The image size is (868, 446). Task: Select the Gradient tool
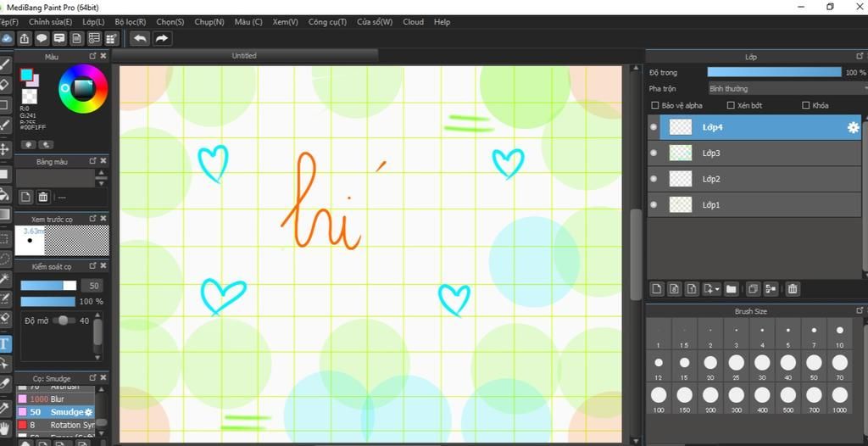pyautogui.click(x=5, y=215)
